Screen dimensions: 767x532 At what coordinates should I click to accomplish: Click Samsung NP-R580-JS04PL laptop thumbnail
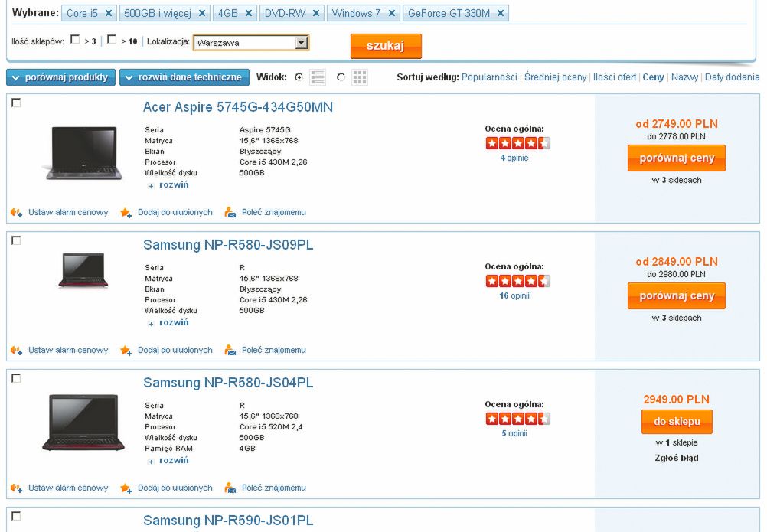pyautogui.click(x=83, y=422)
